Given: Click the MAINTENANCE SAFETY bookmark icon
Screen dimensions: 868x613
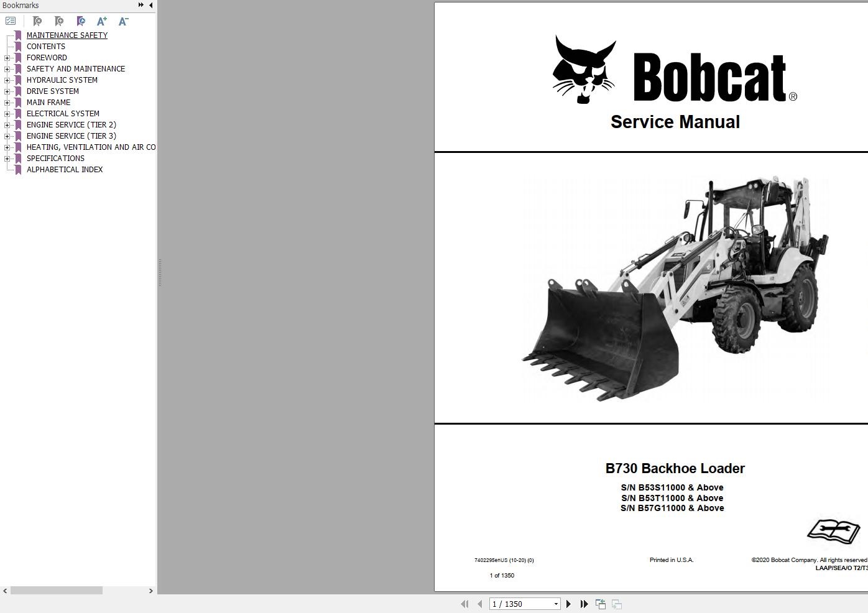Looking at the screenshot, I should [18, 35].
